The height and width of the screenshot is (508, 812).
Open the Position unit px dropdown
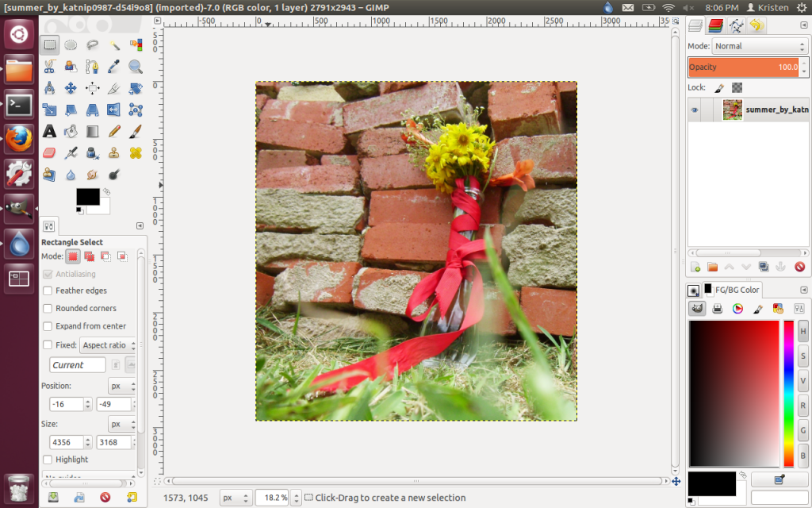pos(122,387)
